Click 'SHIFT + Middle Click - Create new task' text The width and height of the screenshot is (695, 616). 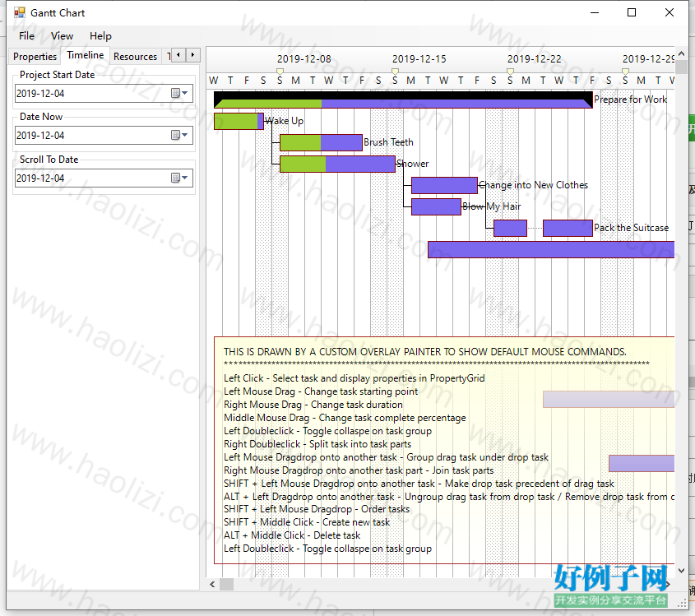pos(307,522)
